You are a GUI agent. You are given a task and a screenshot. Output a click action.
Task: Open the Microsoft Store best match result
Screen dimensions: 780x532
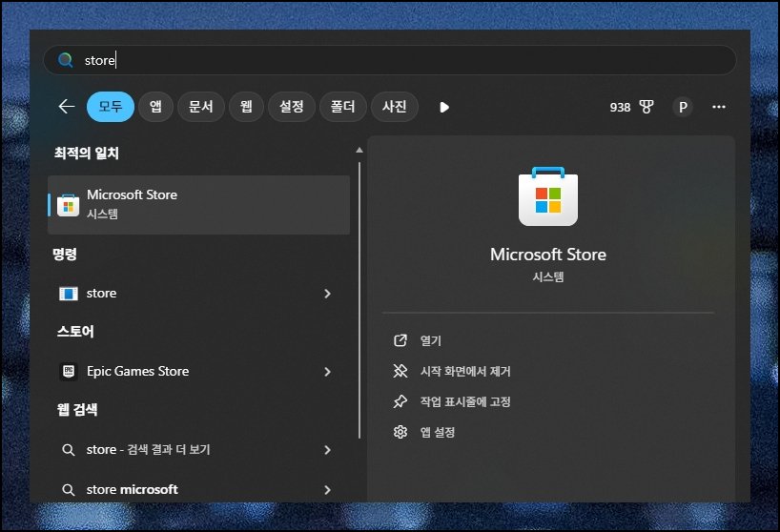coord(199,204)
